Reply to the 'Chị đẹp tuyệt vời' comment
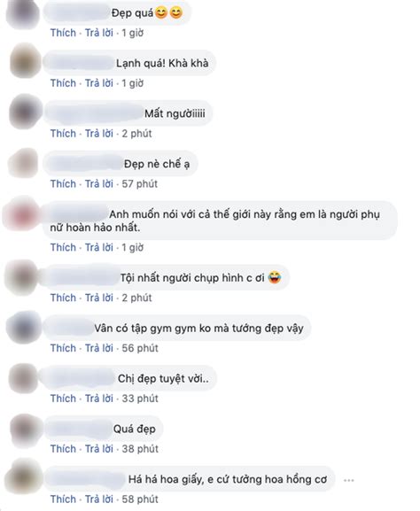Screen dimensions: 420x511 pyautogui.click(x=99, y=399)
